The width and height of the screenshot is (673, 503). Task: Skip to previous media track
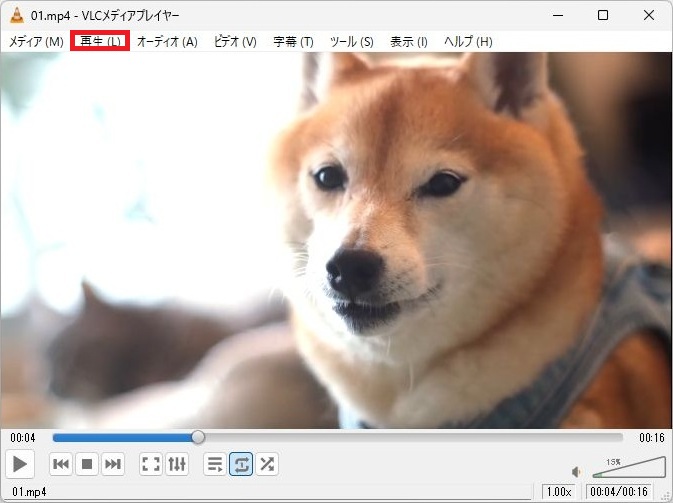coord(61,464)
